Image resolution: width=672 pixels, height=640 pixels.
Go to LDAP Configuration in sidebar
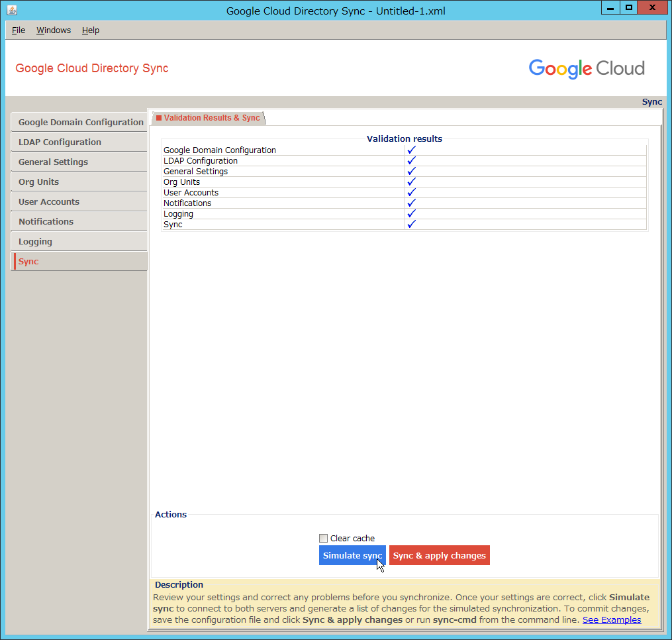[79, 142]
